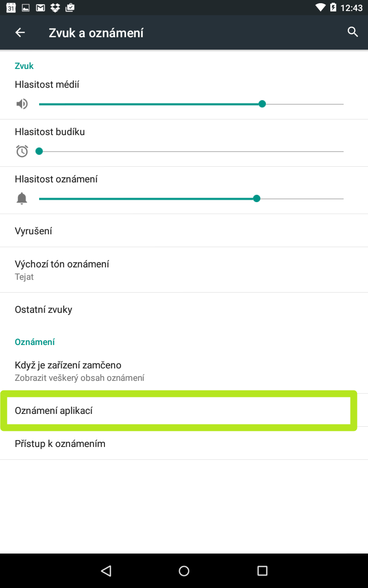
Task: Open search with the magnifier icon
Action: [353, 32]
